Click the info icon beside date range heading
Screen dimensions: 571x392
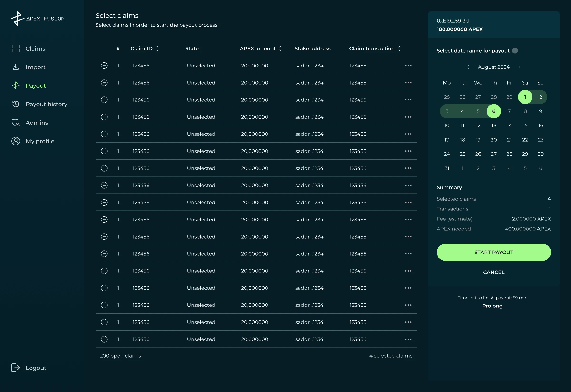tap(515, 51)
